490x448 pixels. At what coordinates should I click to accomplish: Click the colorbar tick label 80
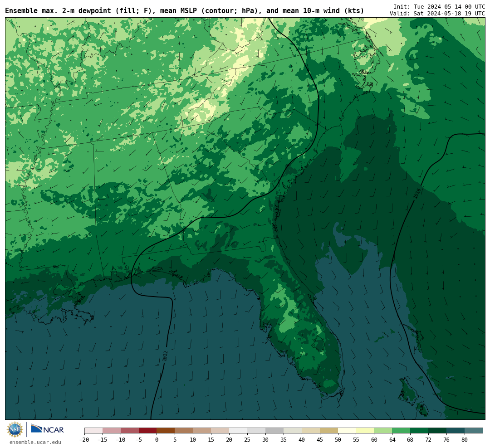tap(465, 439)
